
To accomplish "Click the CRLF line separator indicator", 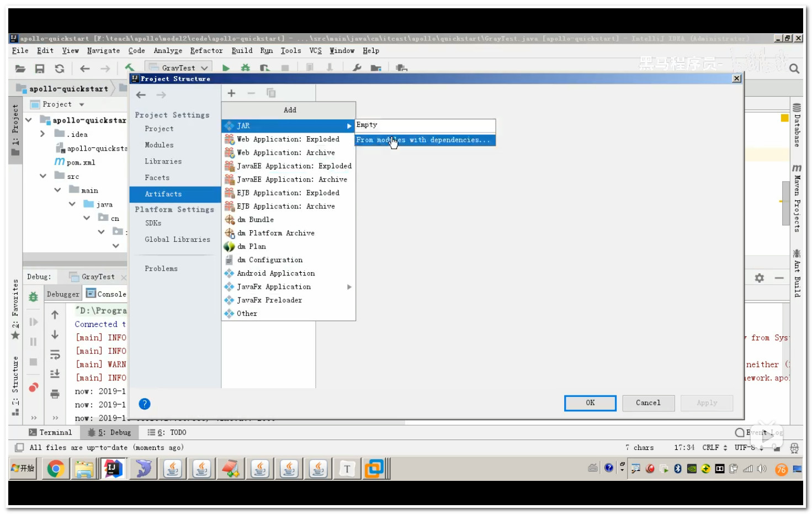I will pos(714,448).
